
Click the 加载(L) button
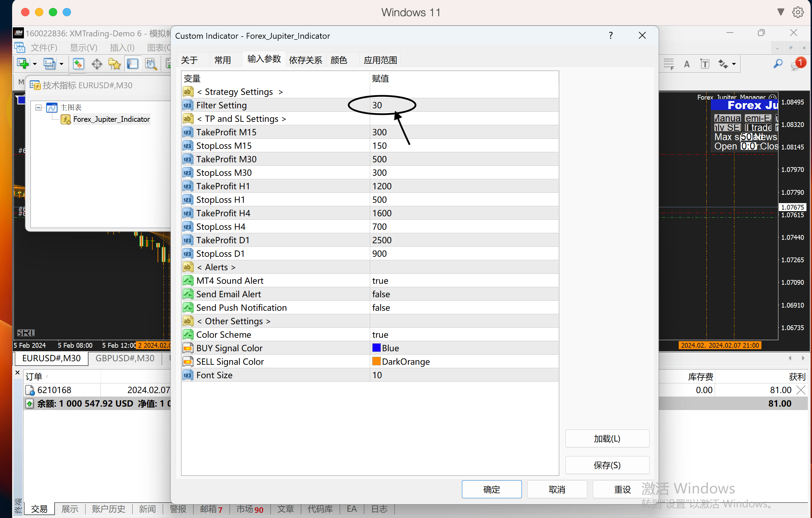(x=607, y=439)
